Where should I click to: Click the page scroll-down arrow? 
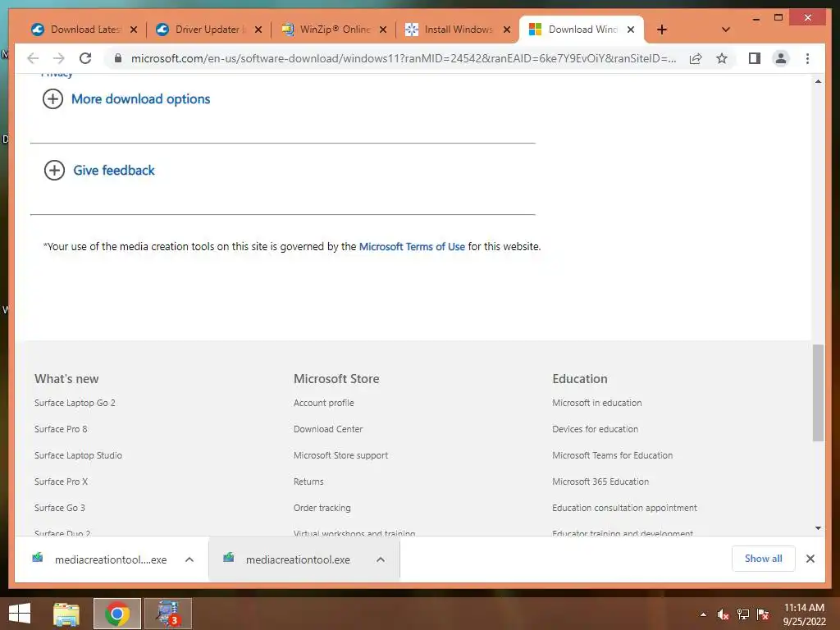[x=818, y=528]
